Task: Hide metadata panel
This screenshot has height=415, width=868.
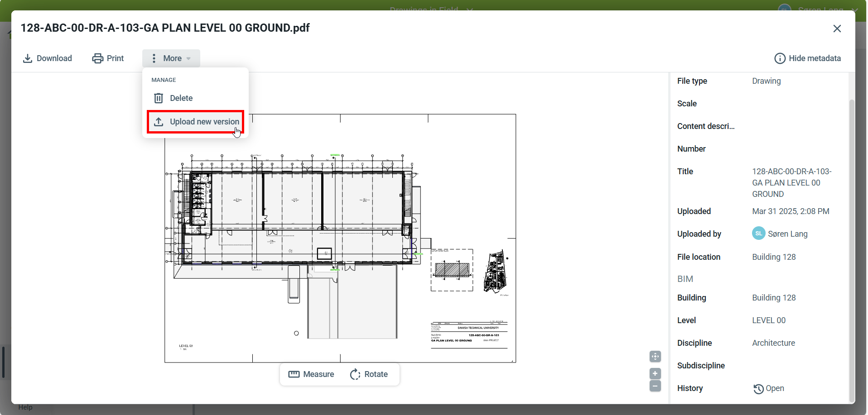Action: (x=807, y=58)
